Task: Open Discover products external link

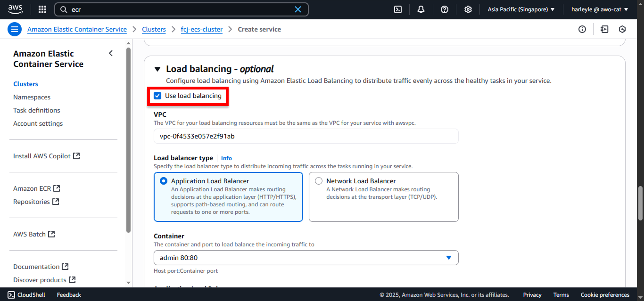Action: [x=44, y=280]
